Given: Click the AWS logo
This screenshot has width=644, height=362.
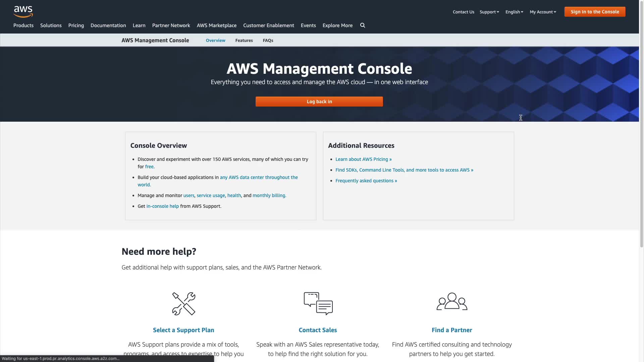Looking at the screenshot, I should (23, 12).
